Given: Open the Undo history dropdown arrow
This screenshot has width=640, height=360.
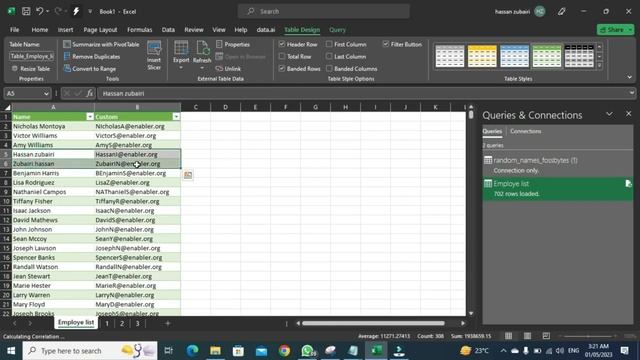Looking at the screenshot, I should (48, 11).
